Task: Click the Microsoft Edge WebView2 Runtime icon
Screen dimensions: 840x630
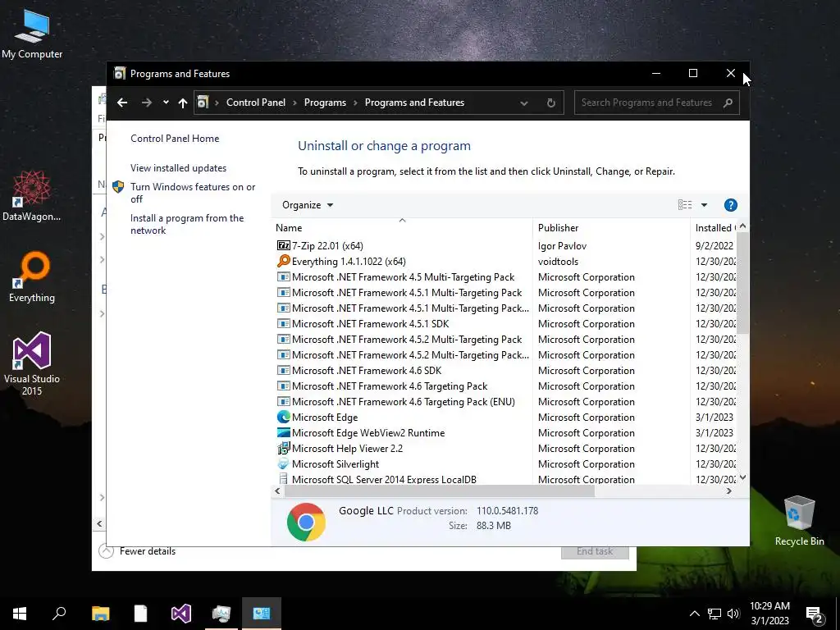Action: [283, 433]
